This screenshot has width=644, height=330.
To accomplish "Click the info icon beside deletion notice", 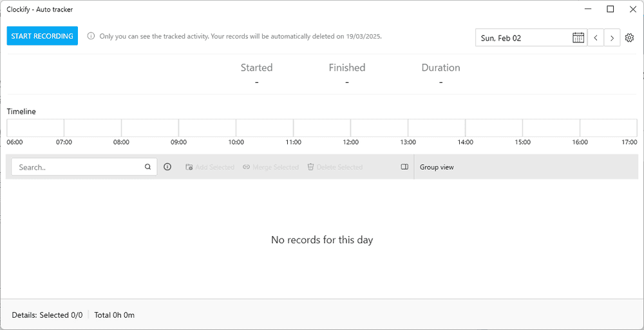I will tap(91, 37).
